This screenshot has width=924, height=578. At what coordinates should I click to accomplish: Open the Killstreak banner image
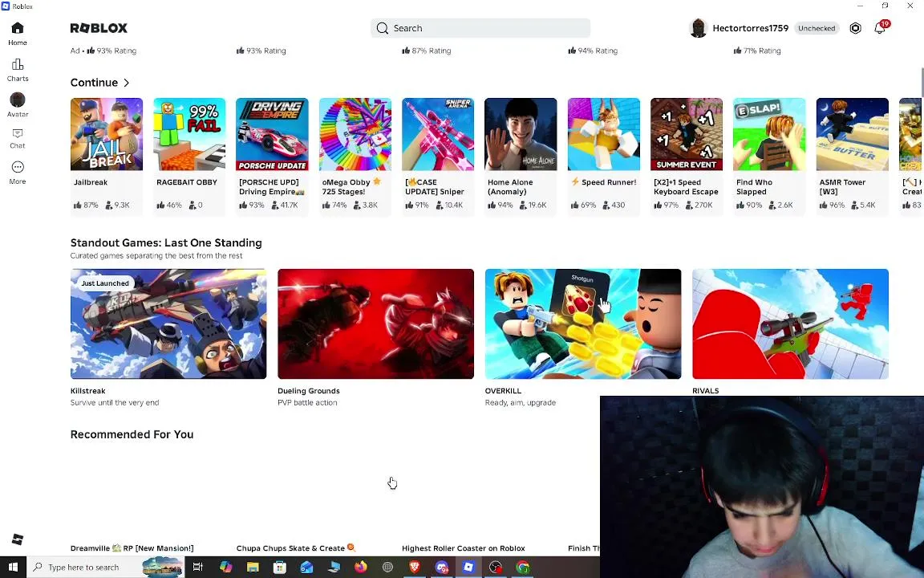coord(168,324)
